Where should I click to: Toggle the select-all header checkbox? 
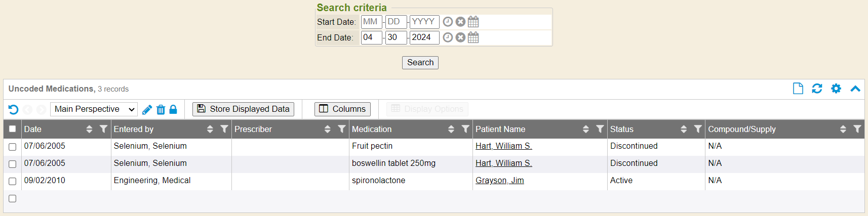click(13, 129)
